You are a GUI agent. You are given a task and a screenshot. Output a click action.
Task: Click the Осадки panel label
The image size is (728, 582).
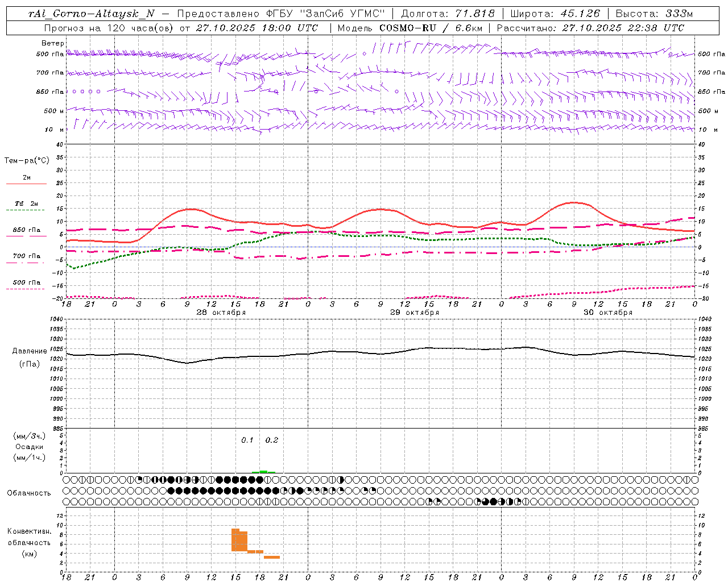pyautogui.click(x=29, y=447)
